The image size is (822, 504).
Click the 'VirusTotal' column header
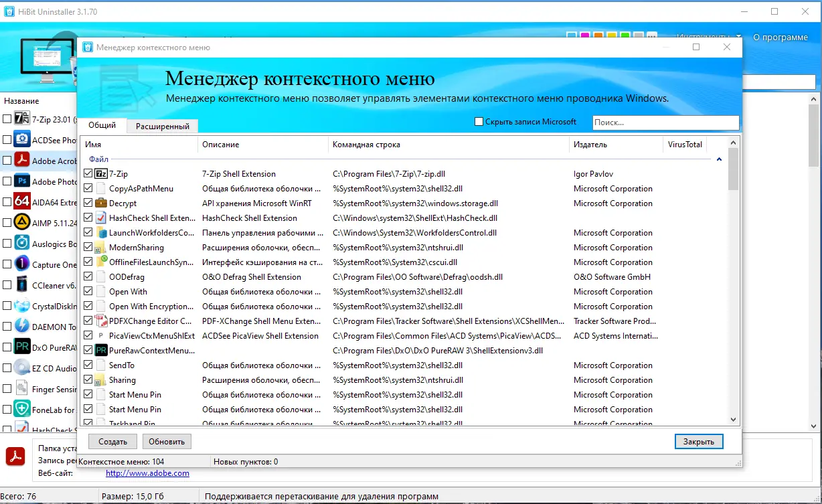pyautogui.click(x=685, y=145)
